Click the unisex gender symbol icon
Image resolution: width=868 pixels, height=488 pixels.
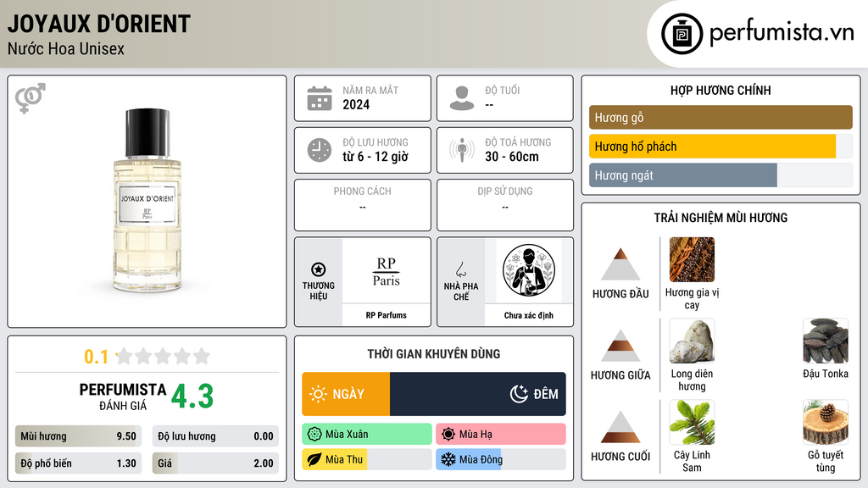30,98
